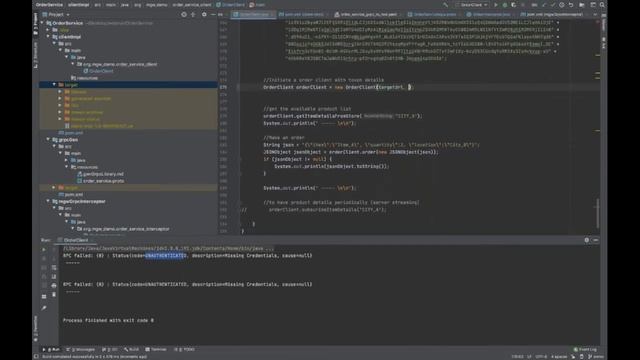The height and width of the screenshot is (360, 640).
Task: Select order_service.proto file in tree
Action: coord(103,181)
